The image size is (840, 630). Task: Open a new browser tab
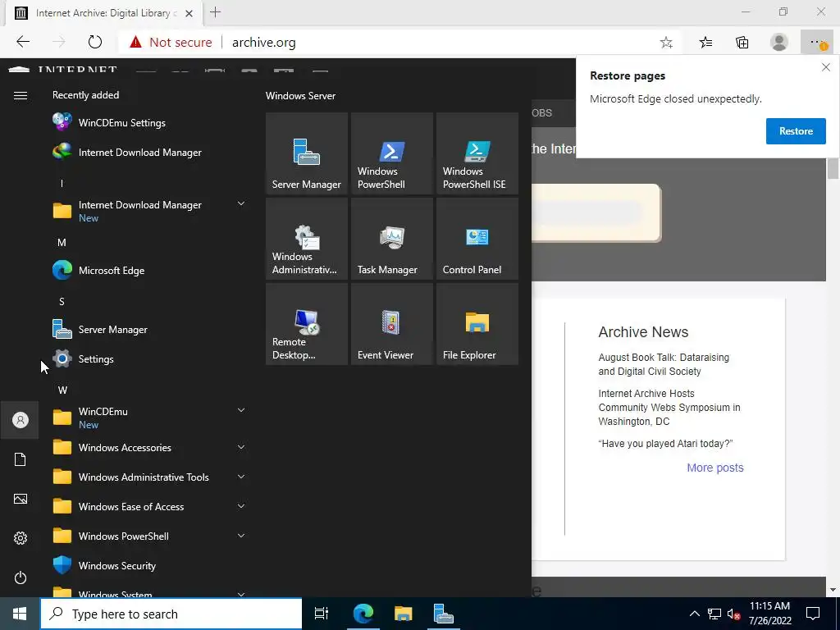coord(216,12)
